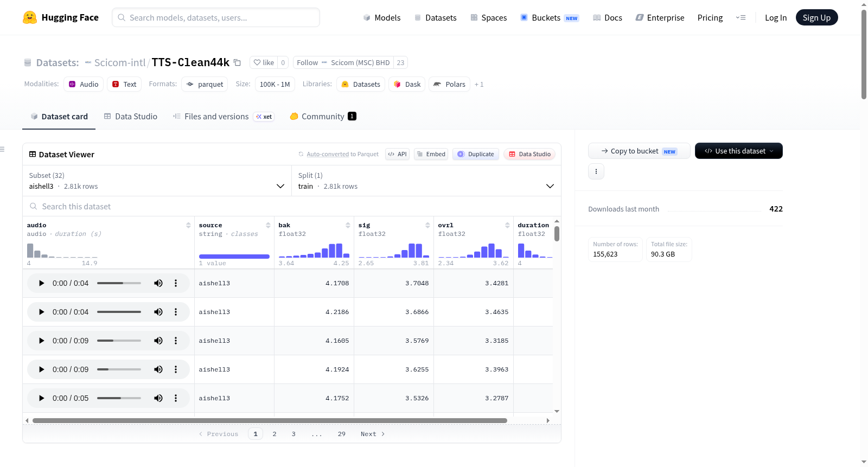Go to page 2 of the table
The image size is (868, 467).
(275, 434)
